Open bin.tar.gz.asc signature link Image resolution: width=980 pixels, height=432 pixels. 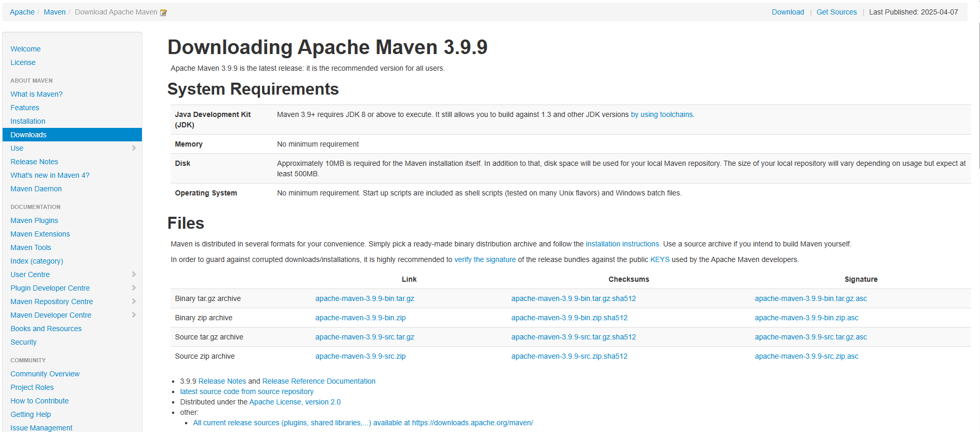click(x=811, y=298)
